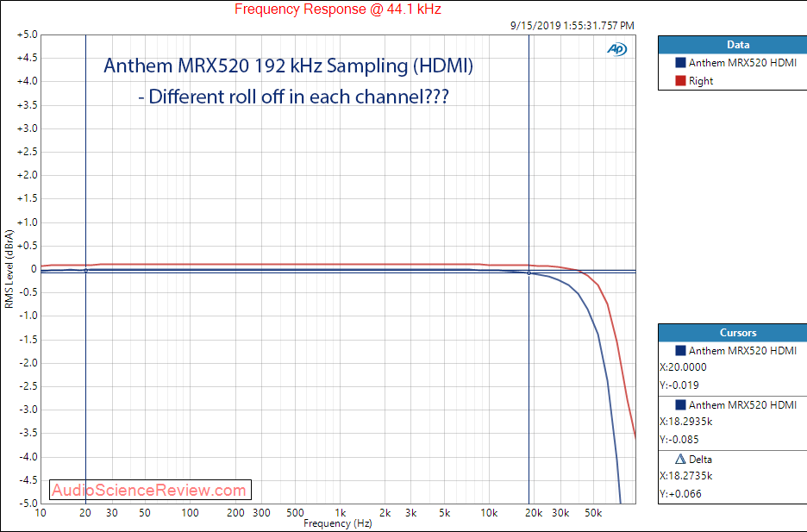The image size is (807, 532).
Task: Click the blue swatch above X:20.0000
Action: tap(680, 350)
